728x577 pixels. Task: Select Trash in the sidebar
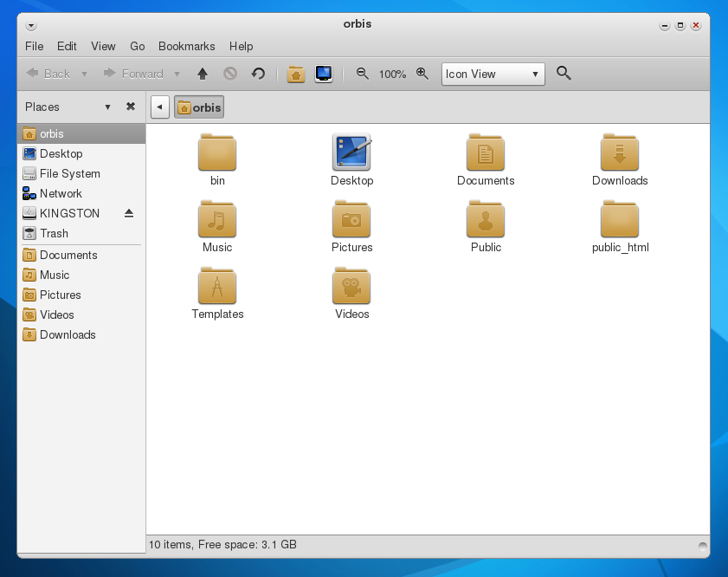click(x=54, y=233)
